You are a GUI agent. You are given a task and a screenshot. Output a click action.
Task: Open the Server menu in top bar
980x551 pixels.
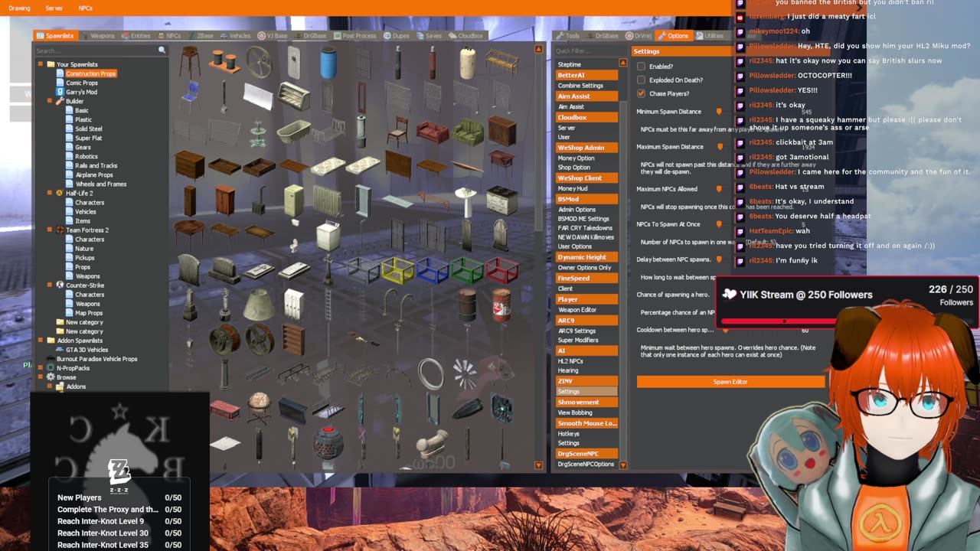pyautogui.click(x=54, y=8)
